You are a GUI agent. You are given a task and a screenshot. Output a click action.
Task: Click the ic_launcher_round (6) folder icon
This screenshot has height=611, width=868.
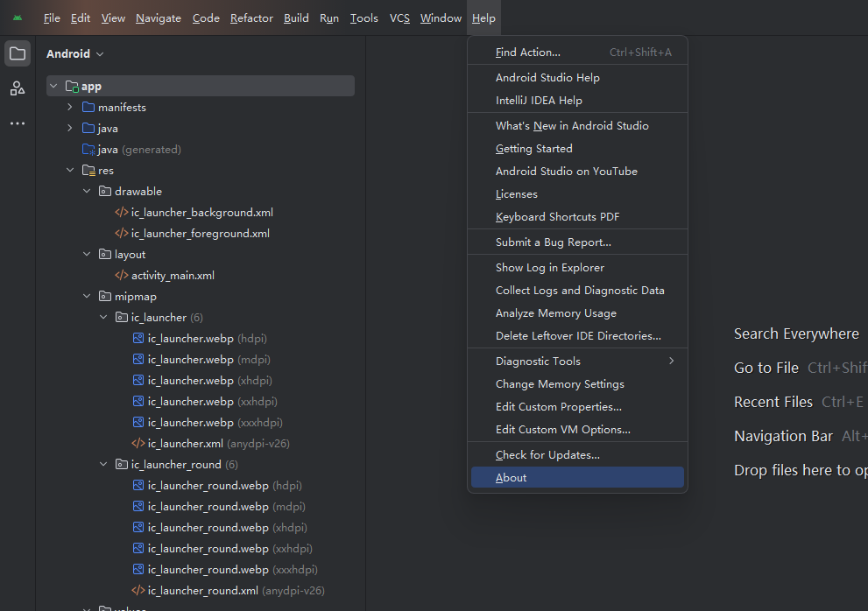coord(122,464)
